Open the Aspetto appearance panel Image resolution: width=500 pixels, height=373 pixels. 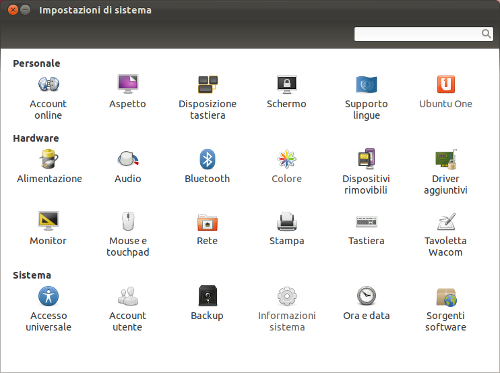click(x=128, y=91)
